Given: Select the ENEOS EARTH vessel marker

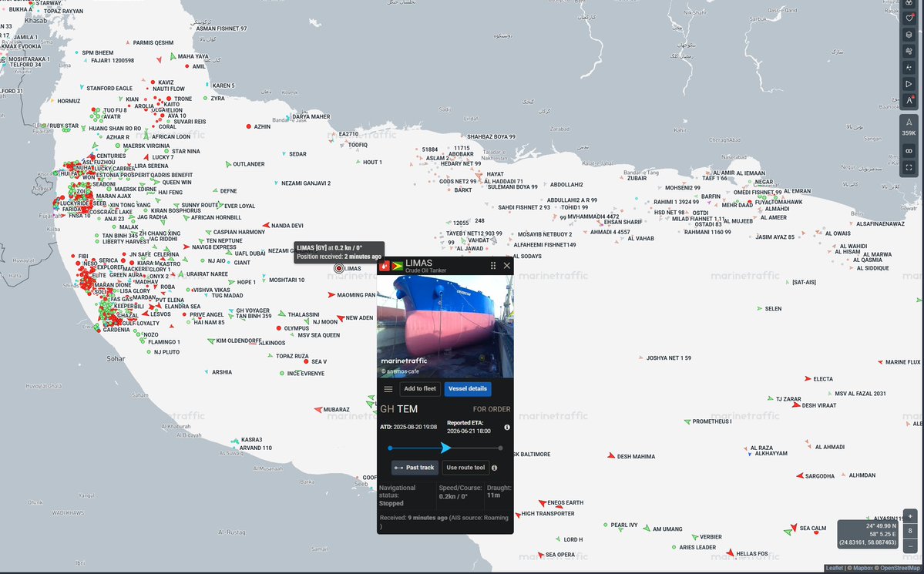Looking at the screenshot, I should tap(542, 503).
